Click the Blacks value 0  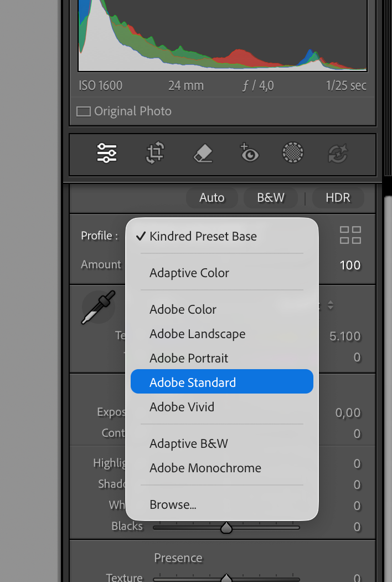tap(357, 527)
